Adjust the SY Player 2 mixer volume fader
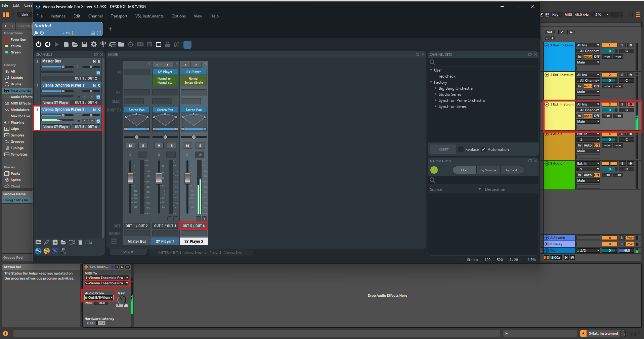Screen dimensions: 644x339 (x=187, y=178)
